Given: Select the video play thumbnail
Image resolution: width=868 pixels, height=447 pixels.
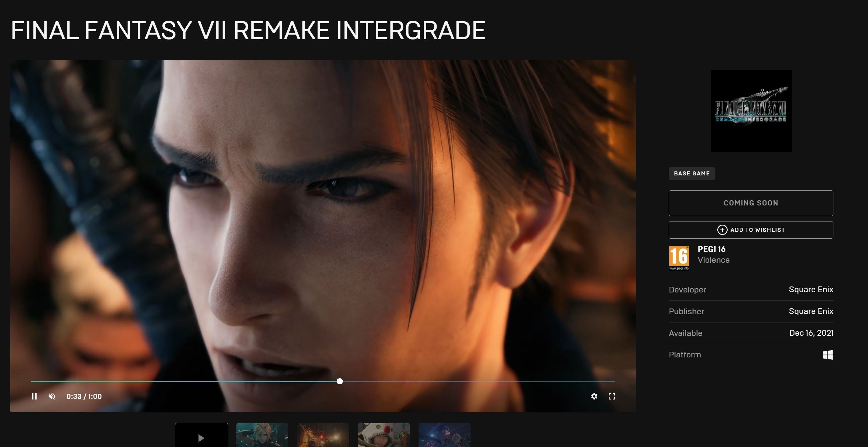Looking at the screenshot, I should (x=202, y=435).
